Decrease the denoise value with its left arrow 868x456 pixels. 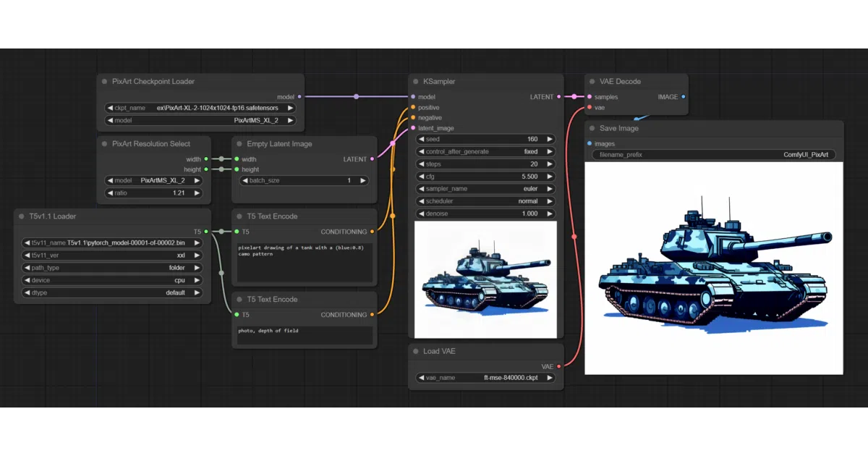coord(422,214)
